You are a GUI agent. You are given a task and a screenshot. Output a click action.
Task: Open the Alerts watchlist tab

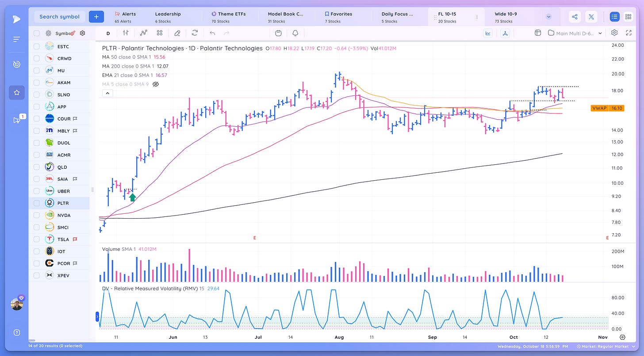coord(126,17)
